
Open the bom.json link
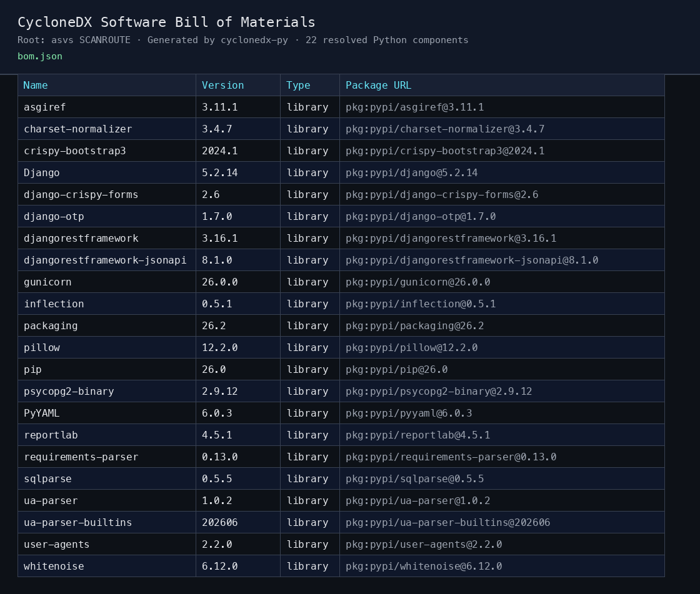[40, 56]
